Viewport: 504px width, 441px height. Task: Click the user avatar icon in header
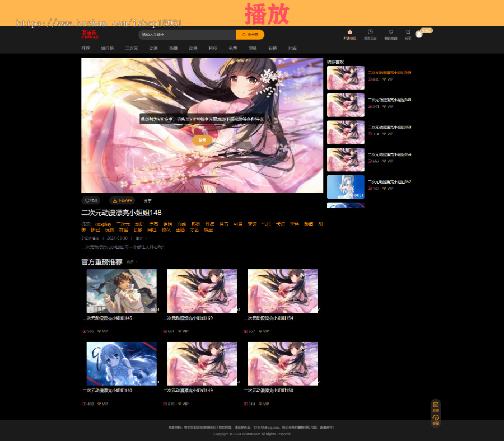[x=419, y=34]
